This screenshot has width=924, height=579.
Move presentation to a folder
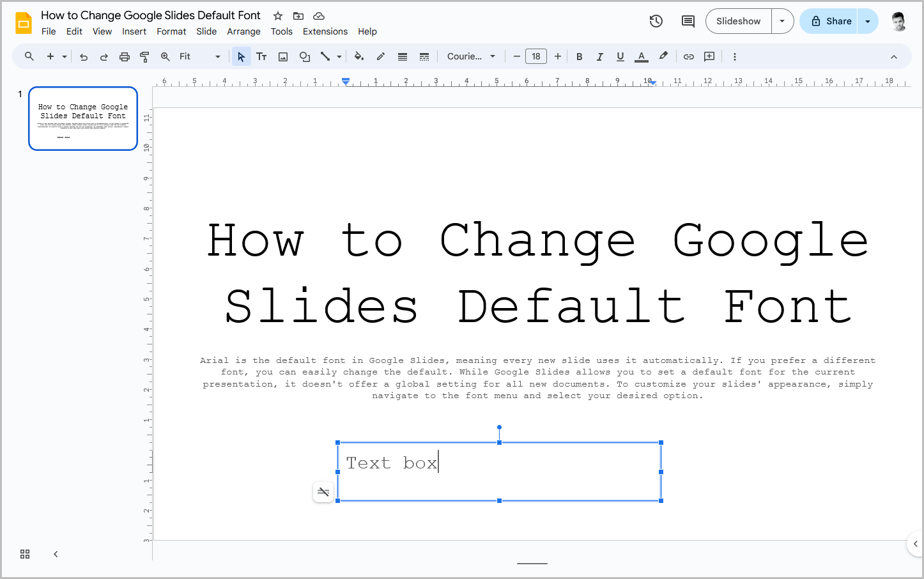pos(298,16)
